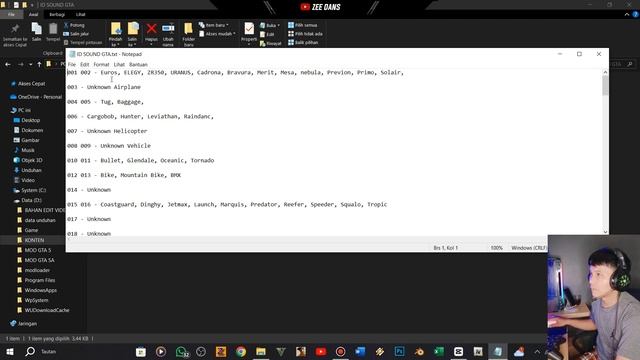This screenshot has height=360, width=640.
Task: Open Notepad's Format menu
Action: coord(101,64)
